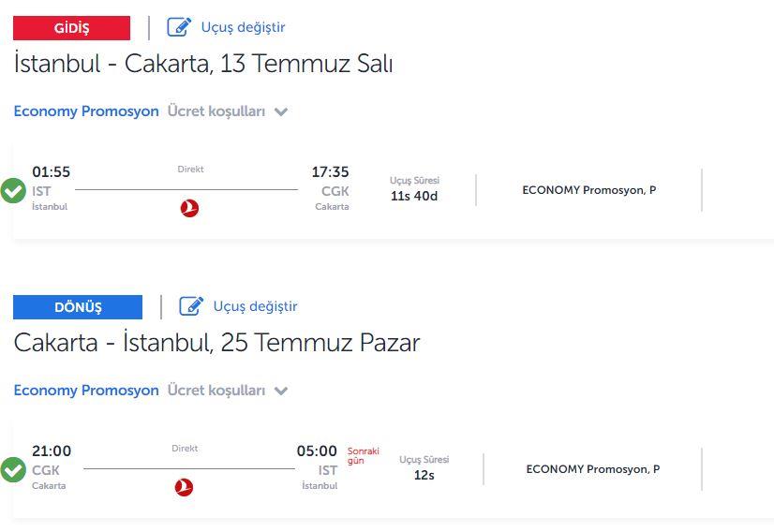The height and width of the screenshot is (532, 774).
Task: Click Economy Promosyon link for return flight
Action: (x=86, y=391)
